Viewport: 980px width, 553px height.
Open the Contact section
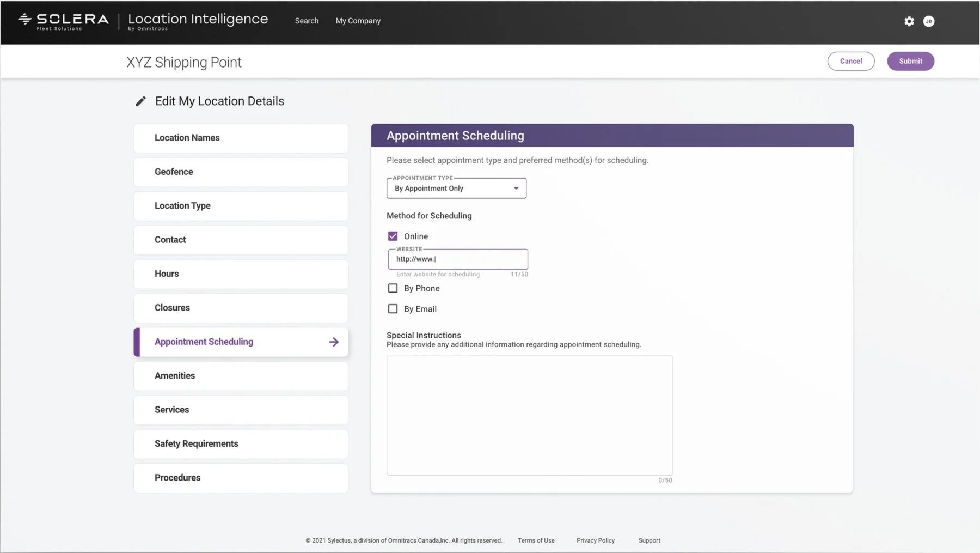[x=241, y=240]
